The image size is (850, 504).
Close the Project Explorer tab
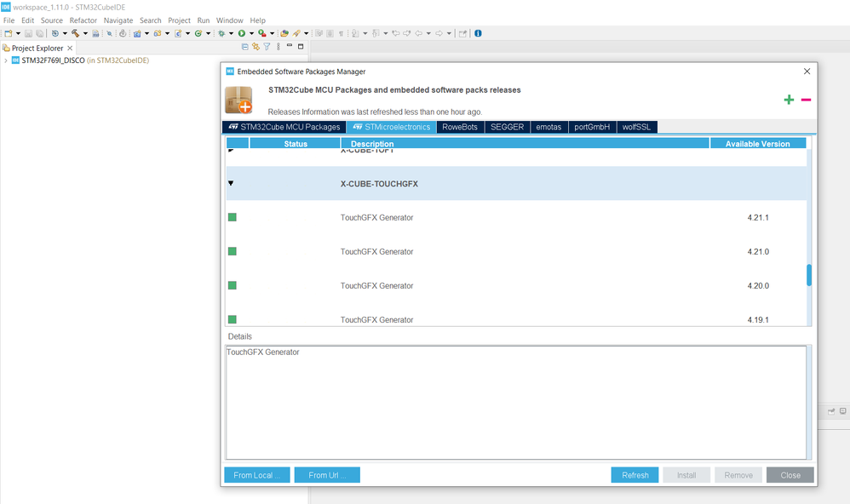pos(70,49)
